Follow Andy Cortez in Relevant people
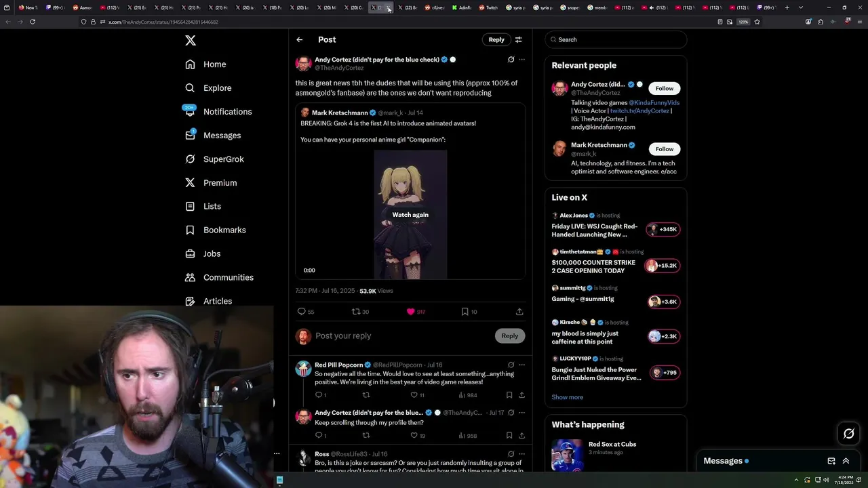The image size is (868, 488). coord(665,89)
